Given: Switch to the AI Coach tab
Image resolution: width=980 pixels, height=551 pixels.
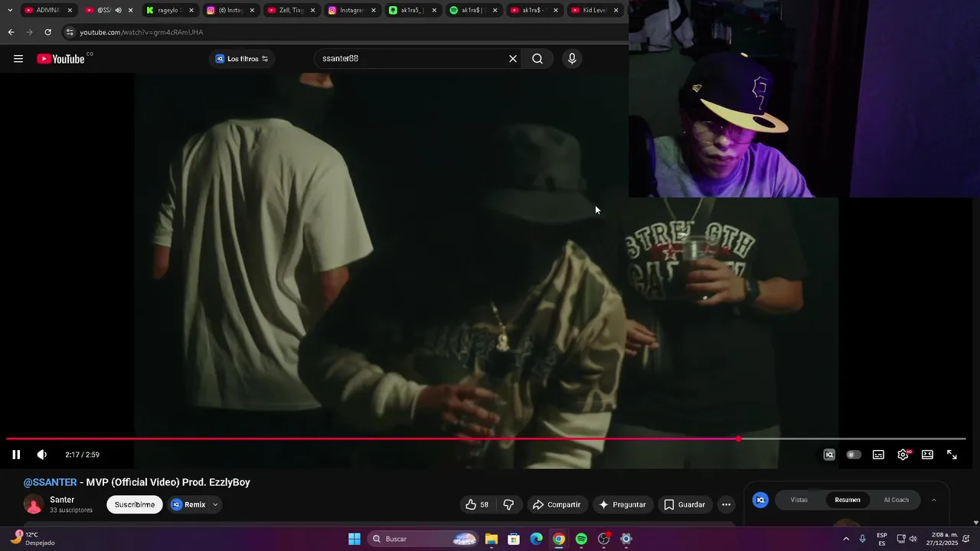Looking at the screenshot, I should [896, 500].
